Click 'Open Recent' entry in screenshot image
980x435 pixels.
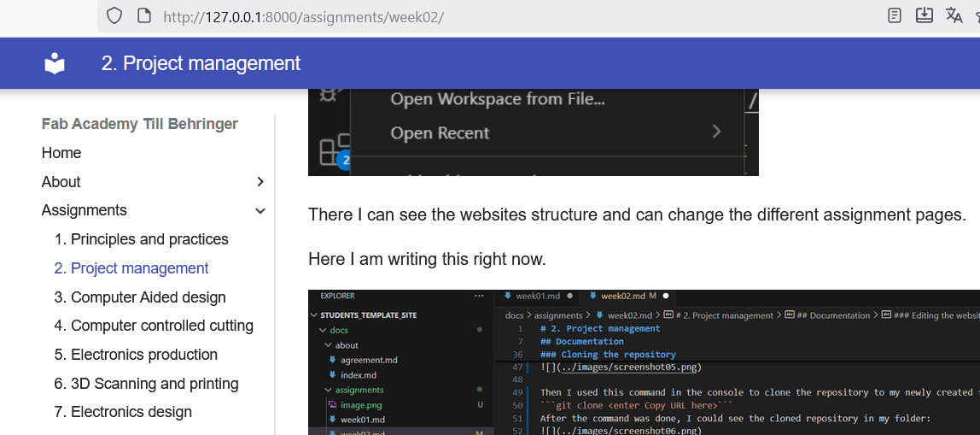tap(440, 132)
